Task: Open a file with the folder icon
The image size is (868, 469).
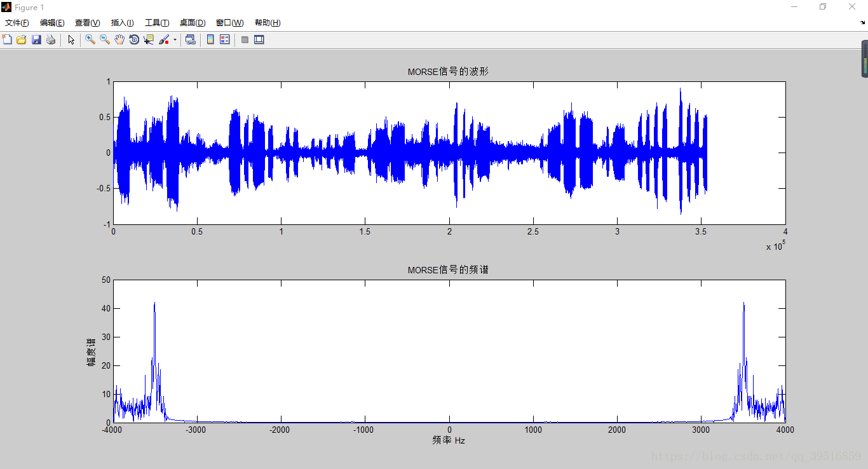Action: (x=22, y=39)
